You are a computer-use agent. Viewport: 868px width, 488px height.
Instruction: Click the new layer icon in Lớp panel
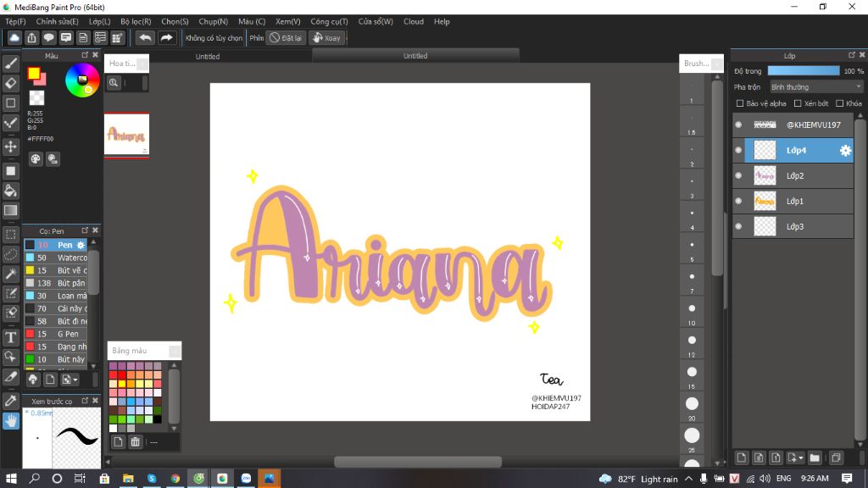[741, 457]
